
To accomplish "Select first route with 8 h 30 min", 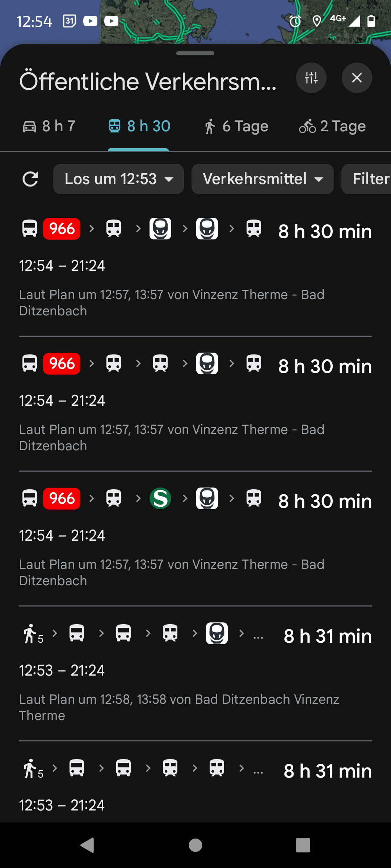I will (195, 268).
